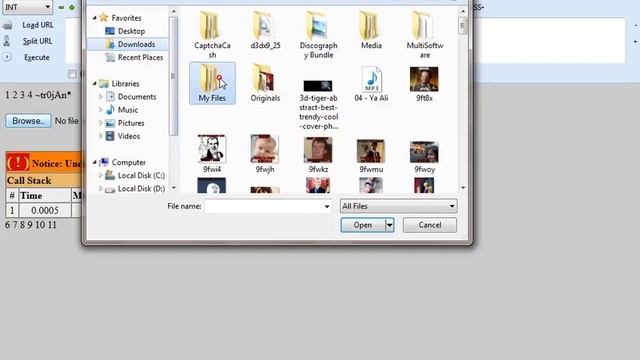Select the 9fwi4 image file
This screenshot has height=360, width=640.
click(x=212, y=154)
